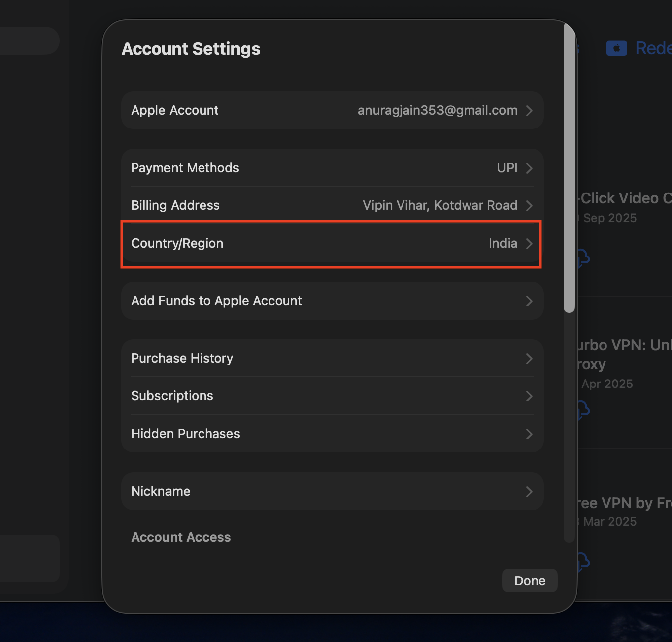Click chevron on Purchase History row

pyautogui.click(x=529, y=359)
